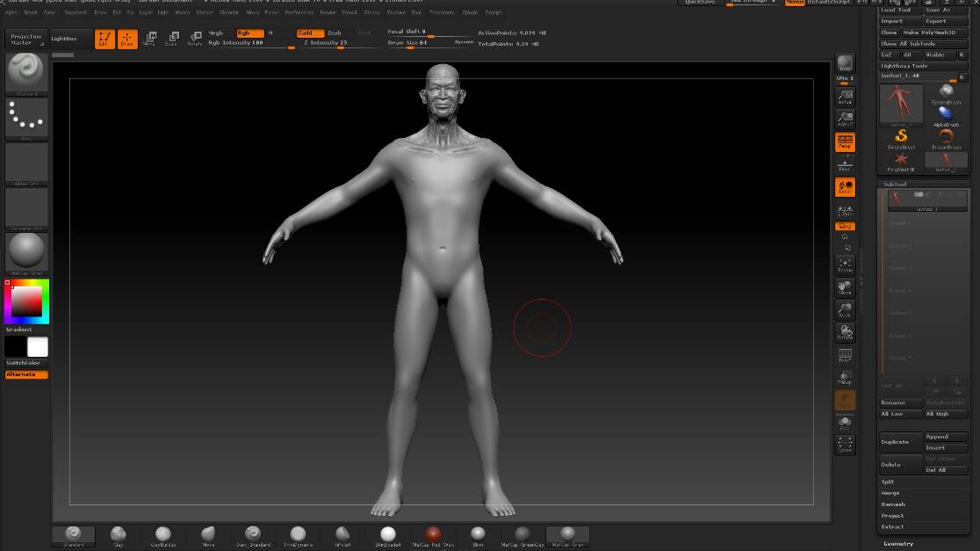Pick a color in the color picker square
Screen dimensions: 980x551
click(27, 302)
